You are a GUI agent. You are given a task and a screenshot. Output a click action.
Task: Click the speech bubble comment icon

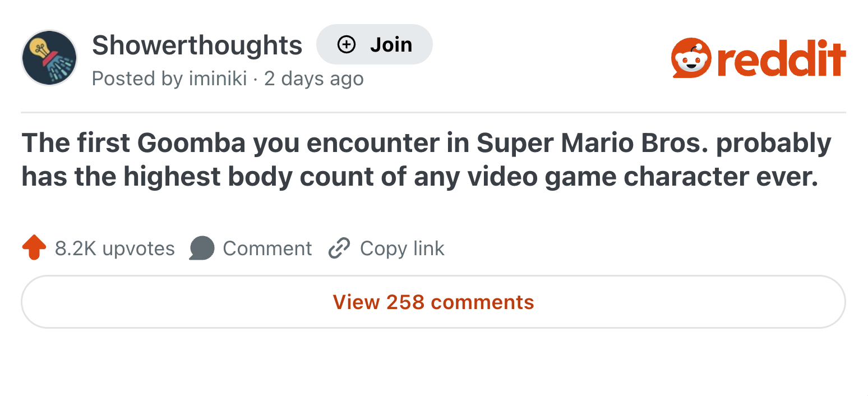[x=202, y=248]
